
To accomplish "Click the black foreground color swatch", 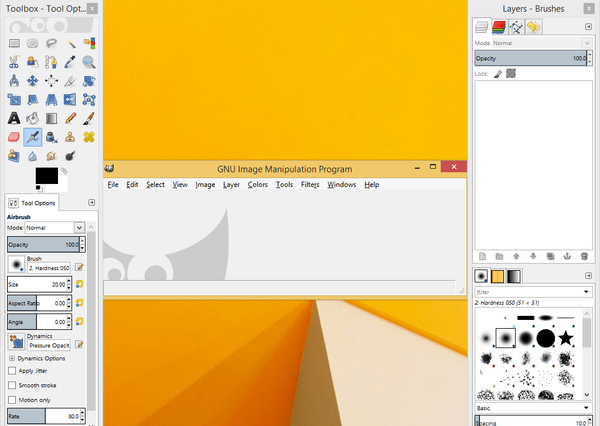I will pyautogui.click(x=47, y=176).
